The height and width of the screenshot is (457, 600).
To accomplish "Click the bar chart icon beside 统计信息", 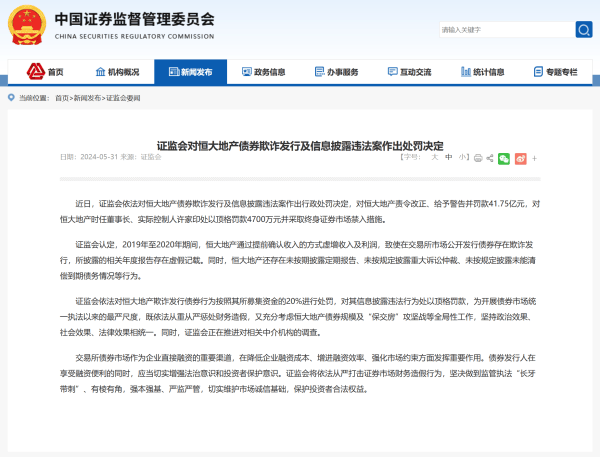I will click(466, 72).
